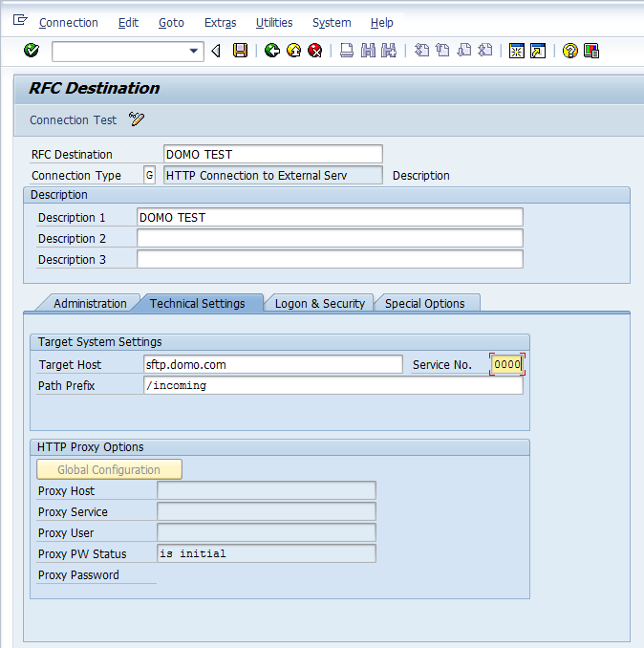Screen dimensions: 644x648
Task: Switch to the Logon & Security tab
Action: pyautogui.click(x=319, y=303)
